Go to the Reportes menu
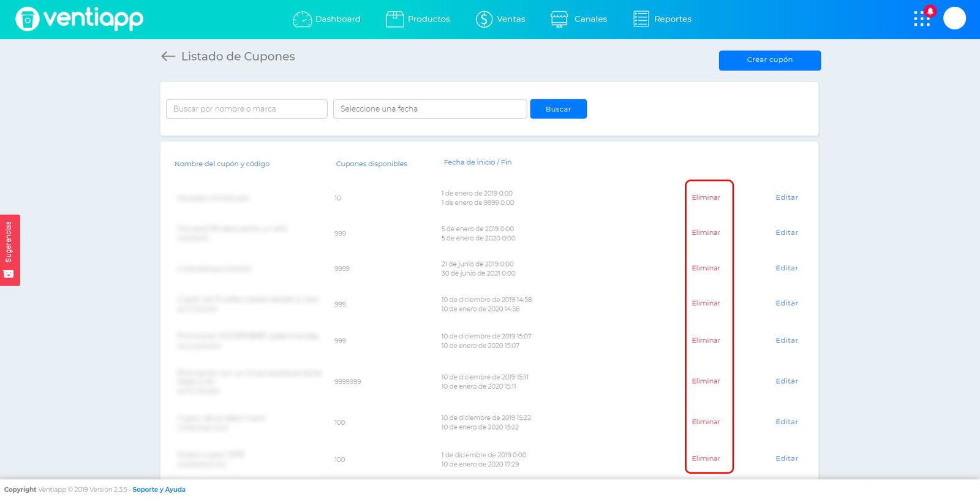This screenshot has width=980, height=499. pos(662,19)
